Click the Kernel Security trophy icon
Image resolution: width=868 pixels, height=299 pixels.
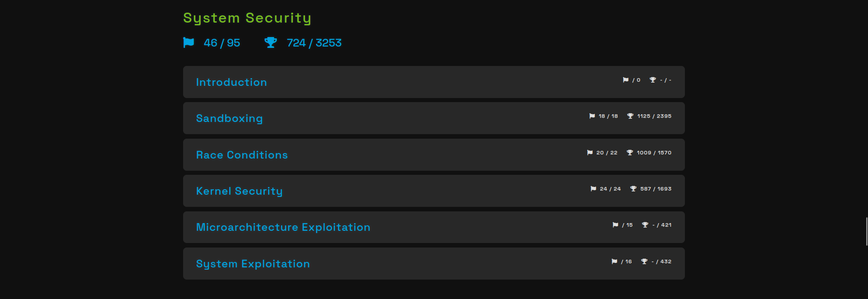[633, 189]
